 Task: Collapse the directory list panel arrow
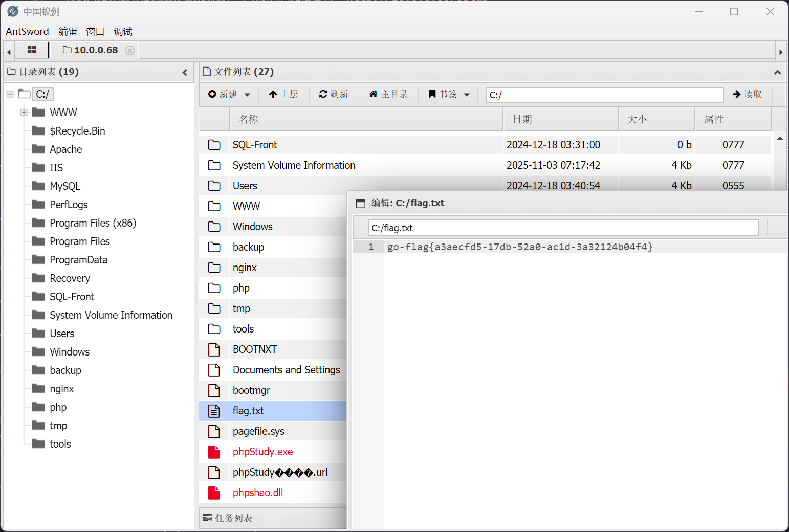click(185, 73)
